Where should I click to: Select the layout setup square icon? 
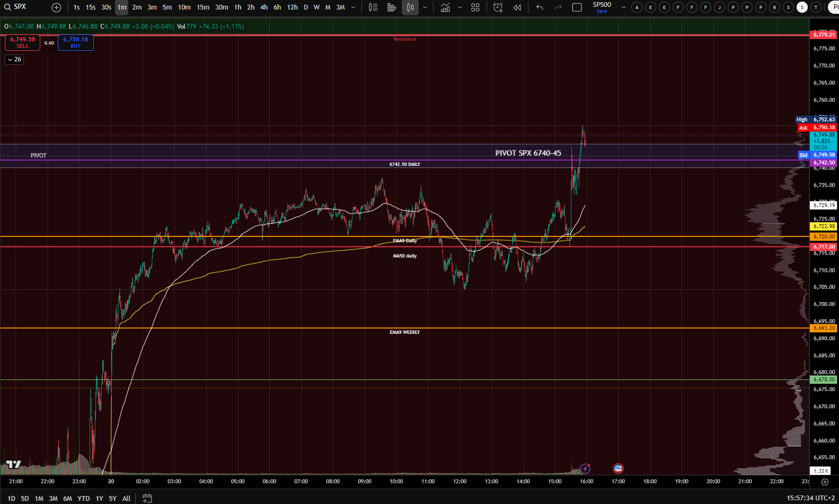pos(577,7)
